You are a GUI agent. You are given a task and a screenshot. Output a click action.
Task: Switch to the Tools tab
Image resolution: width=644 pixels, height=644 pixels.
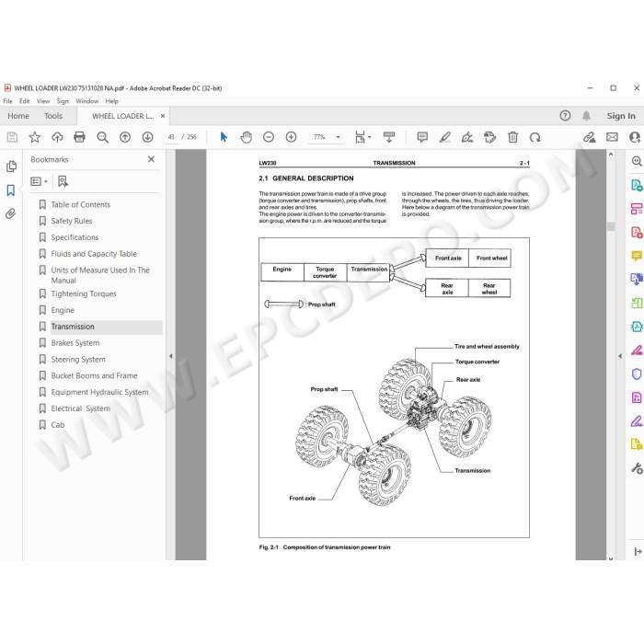(x=53, y=116)
